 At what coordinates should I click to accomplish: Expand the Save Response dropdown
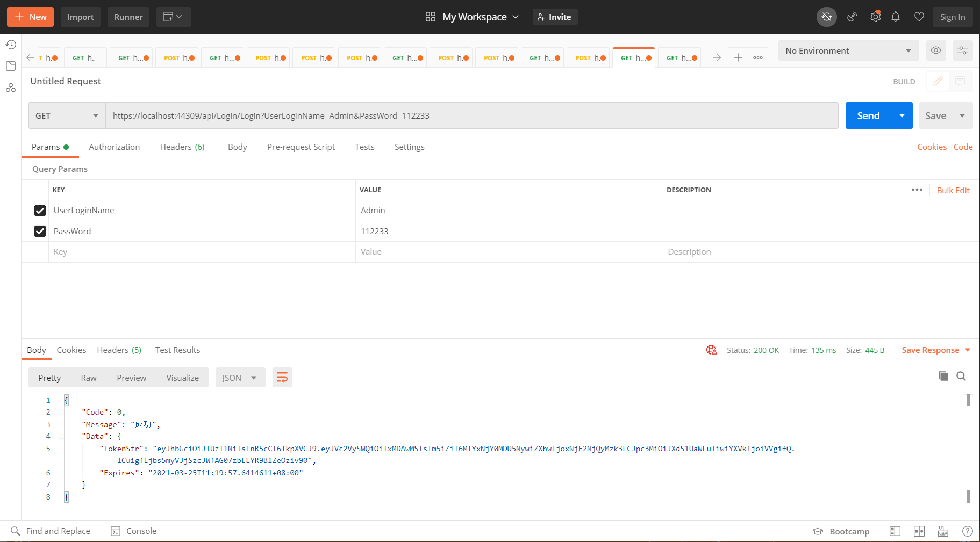pos(968,350)
